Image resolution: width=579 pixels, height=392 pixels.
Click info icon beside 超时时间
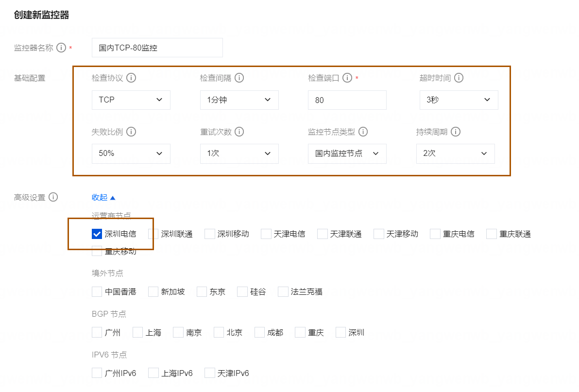point(459,78)
